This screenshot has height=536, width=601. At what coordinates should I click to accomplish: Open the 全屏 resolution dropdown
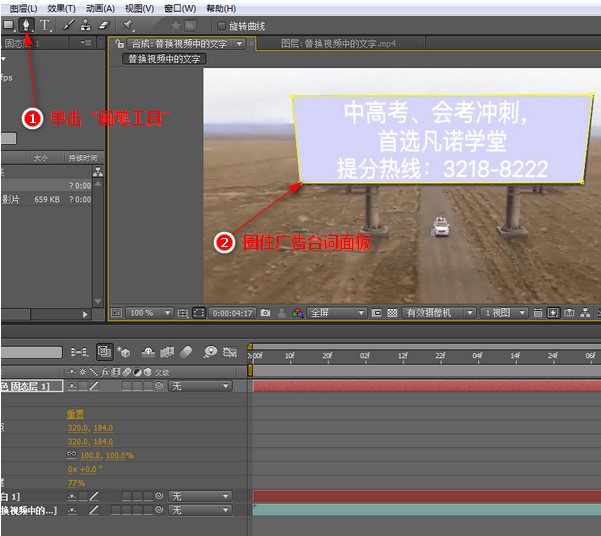(336, 313)
